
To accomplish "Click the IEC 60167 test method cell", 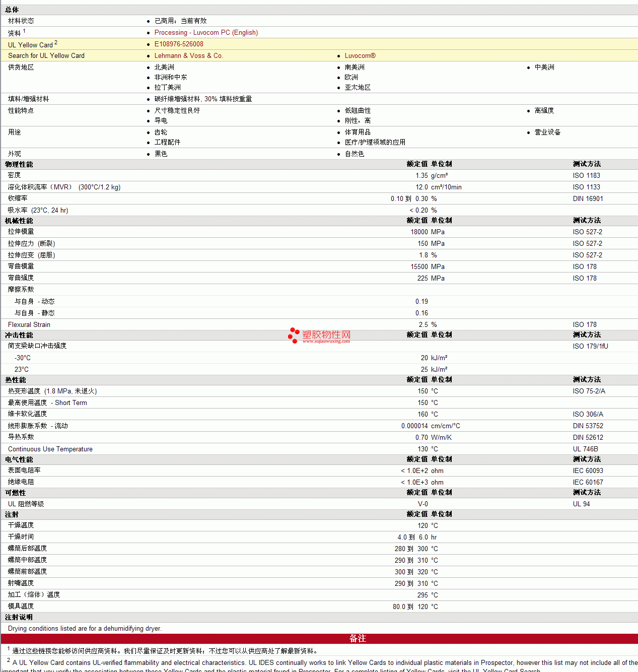I will point(588,482).
